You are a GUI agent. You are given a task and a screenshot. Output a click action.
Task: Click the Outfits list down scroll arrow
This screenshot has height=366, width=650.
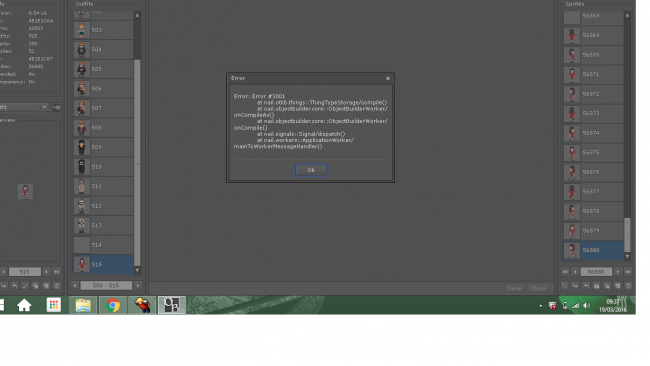(x=137, y=271)
